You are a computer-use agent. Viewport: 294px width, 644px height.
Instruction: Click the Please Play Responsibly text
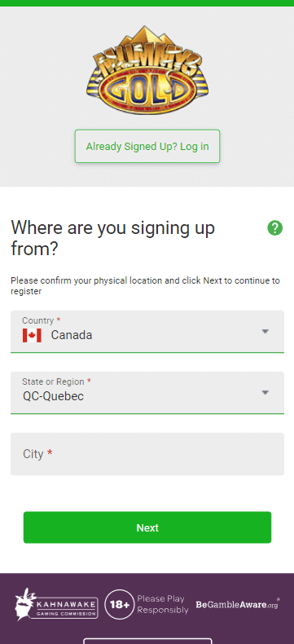point(163,604)
